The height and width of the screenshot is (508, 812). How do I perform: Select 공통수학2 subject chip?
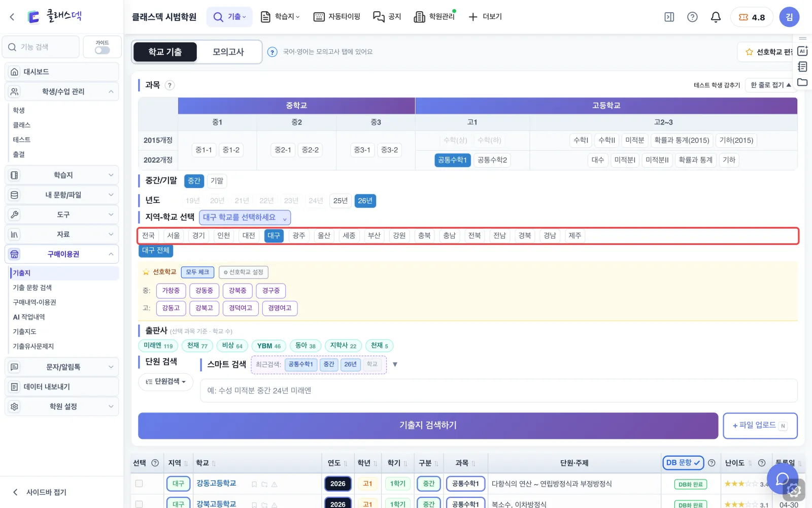[492, 160]
